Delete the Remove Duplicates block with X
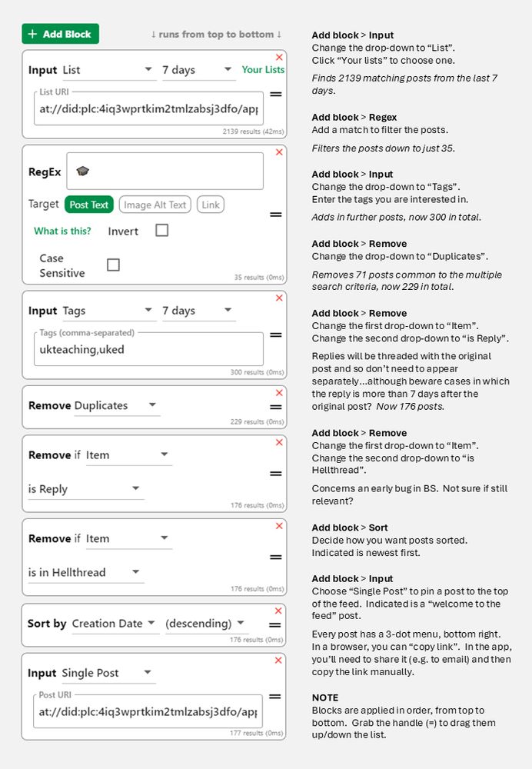Image resolution: width=532 pixels, height=769 pixels. pyautogui.click(x=279, y=393)
